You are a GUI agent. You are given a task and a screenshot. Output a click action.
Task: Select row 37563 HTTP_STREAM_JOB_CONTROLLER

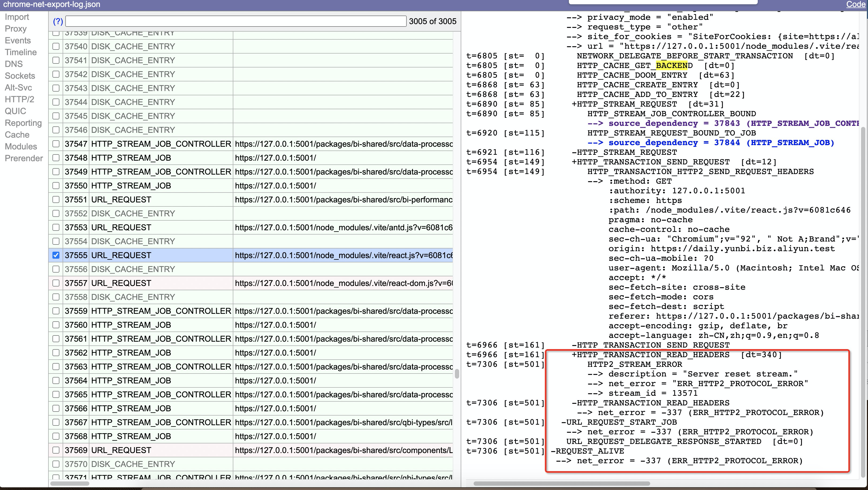point(251,367)
